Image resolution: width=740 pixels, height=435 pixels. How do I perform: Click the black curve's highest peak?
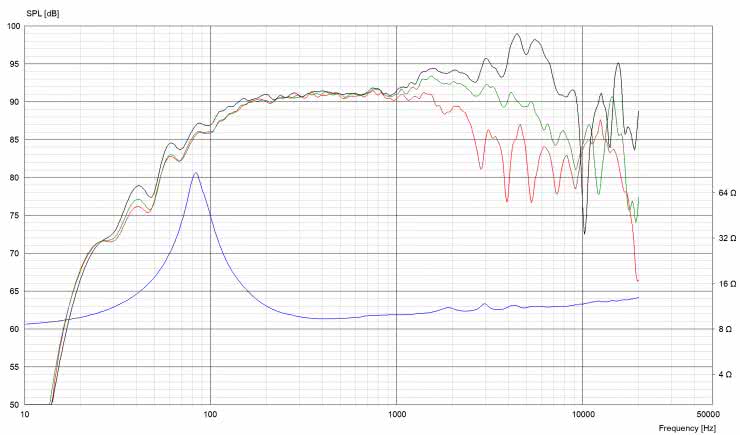(517, 35)
